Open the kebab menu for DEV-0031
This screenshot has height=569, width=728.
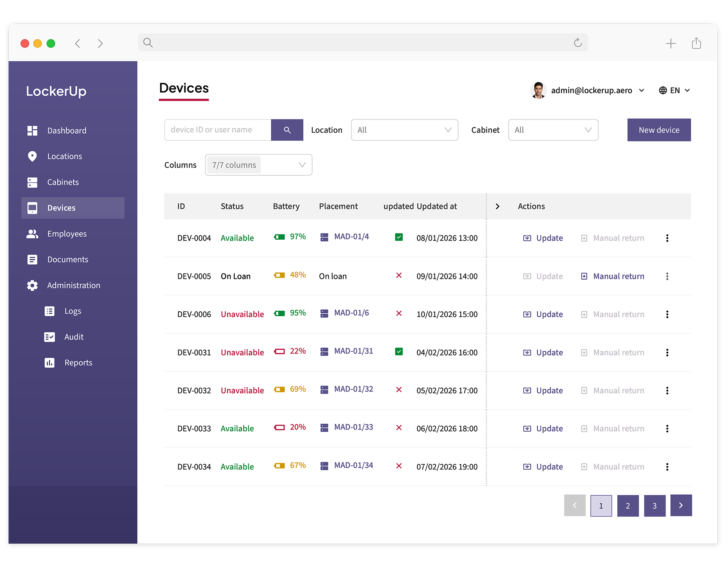[667, 353]
